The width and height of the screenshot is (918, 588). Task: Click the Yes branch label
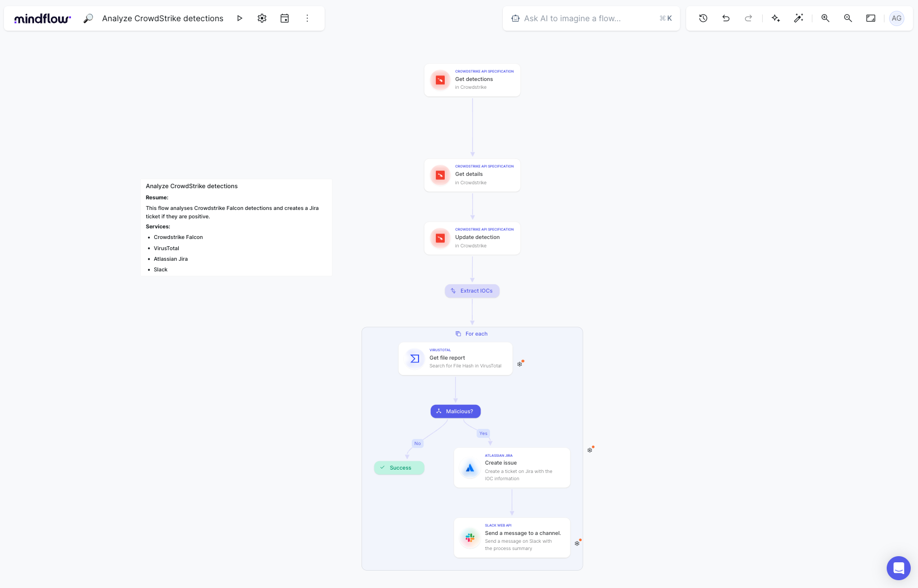[x=483, y=433]
